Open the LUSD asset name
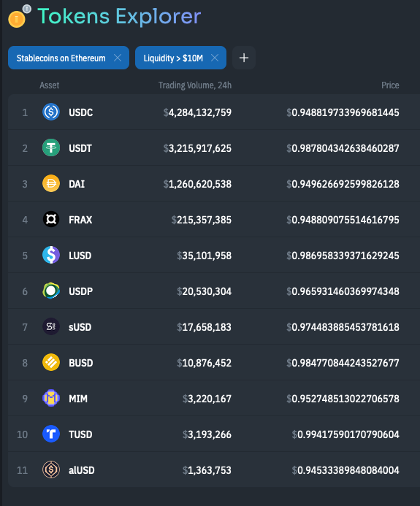Screen dimensions: 420x506 80,256
